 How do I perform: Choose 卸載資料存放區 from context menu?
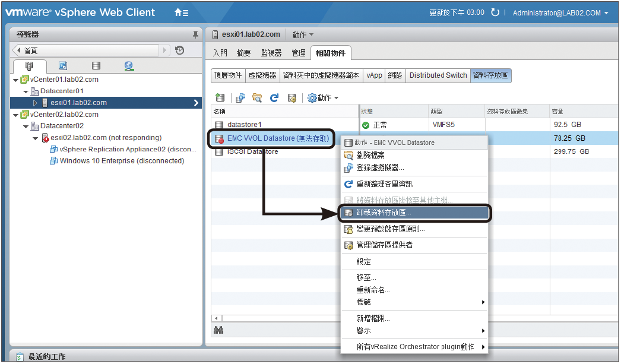(414, 213)
